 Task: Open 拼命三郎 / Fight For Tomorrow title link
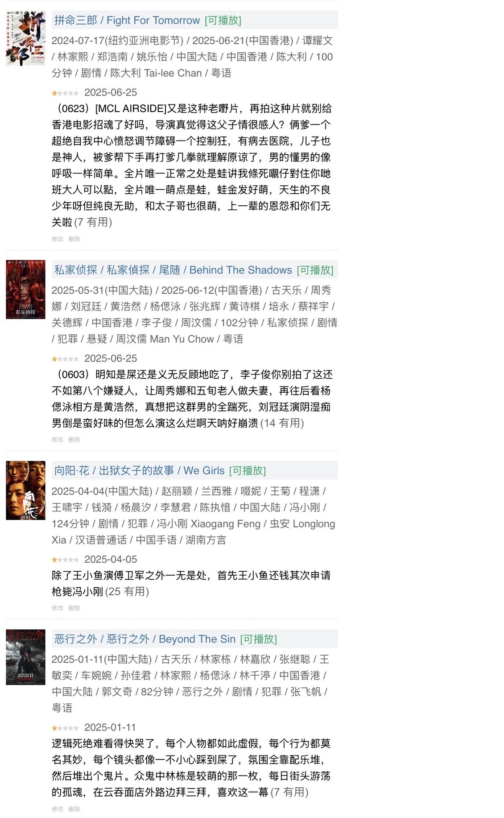pos(127,21)
